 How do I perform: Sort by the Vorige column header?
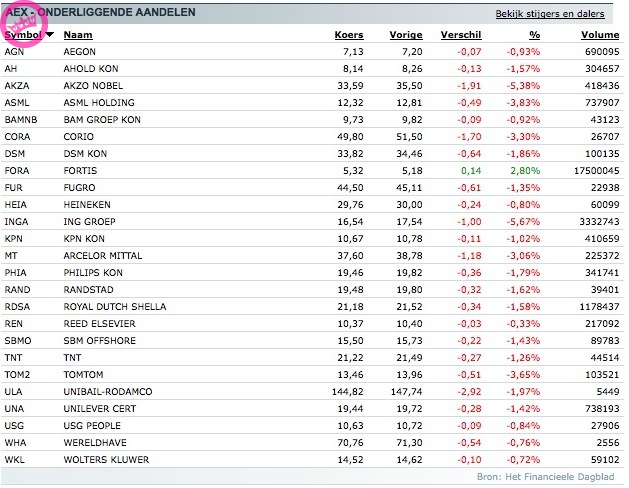(x=407, y=35)
